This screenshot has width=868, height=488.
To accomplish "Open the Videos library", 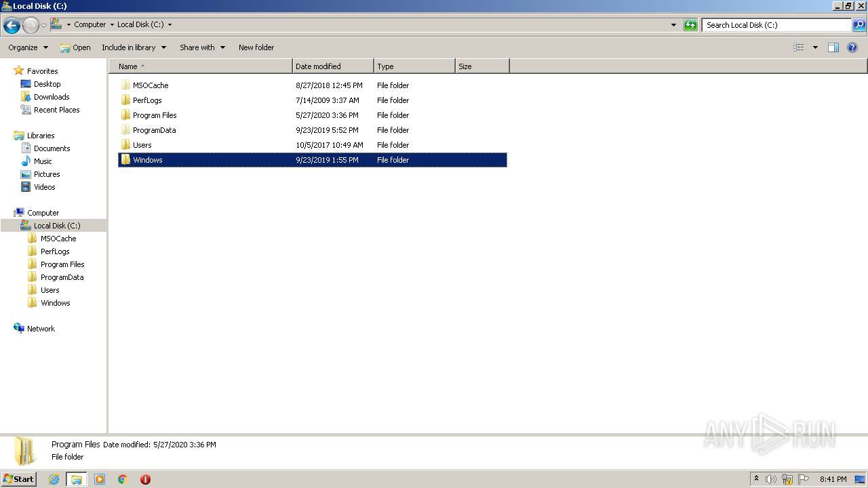I will tap(44, 187).
